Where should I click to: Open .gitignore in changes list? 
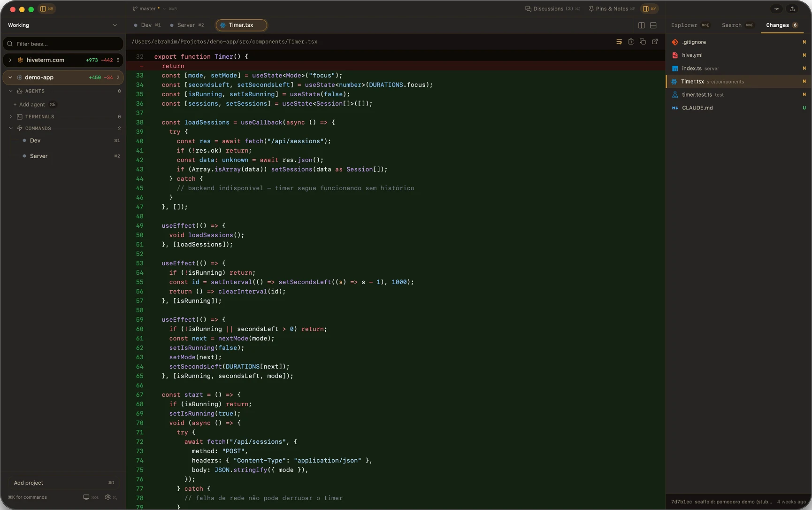tap(738, 42)
